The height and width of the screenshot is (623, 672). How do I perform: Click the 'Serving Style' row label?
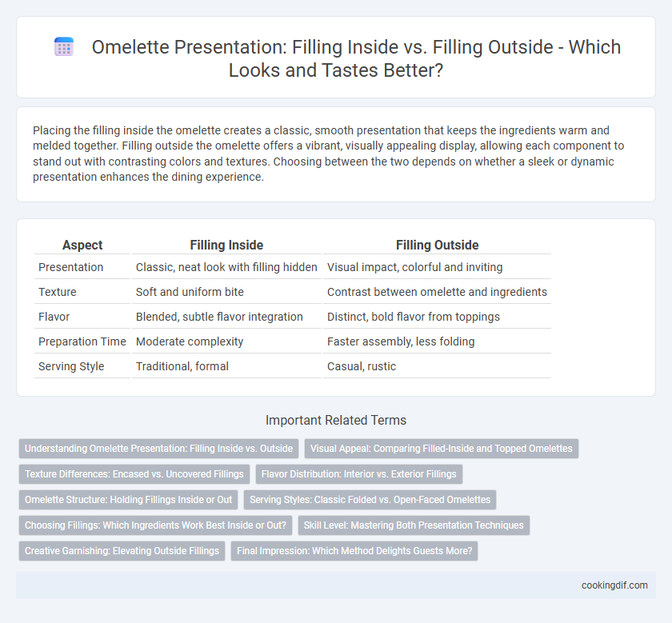[71, 366]
